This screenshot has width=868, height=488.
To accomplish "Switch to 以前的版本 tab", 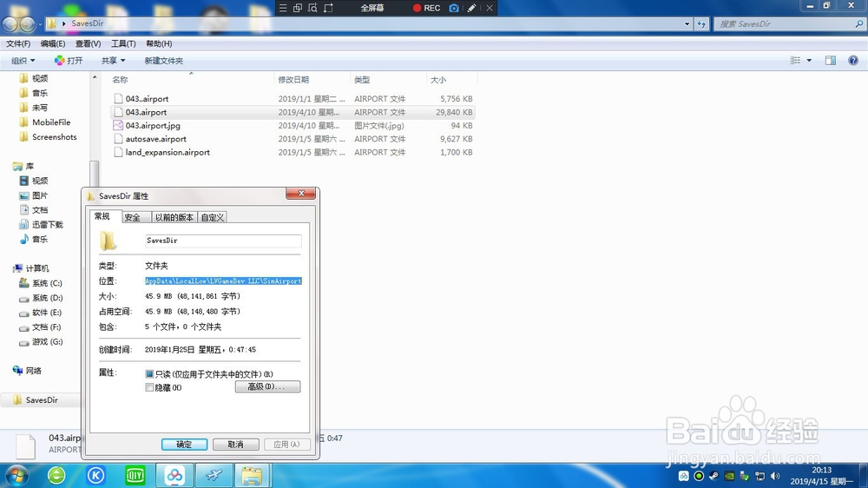I will tap(174, 218).
